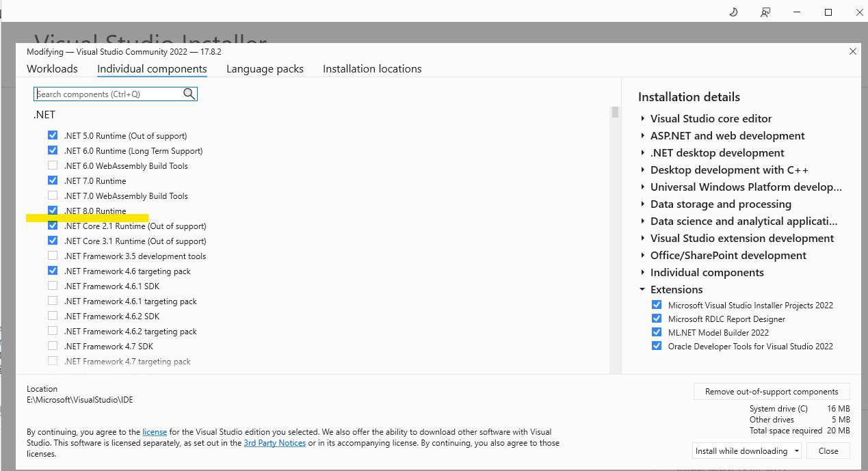Check .NET Framework 4.7 SDK

click(x=53, y=346)
